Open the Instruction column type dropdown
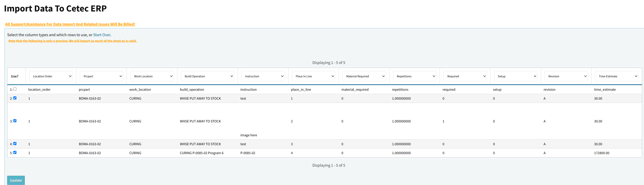This screenshot has width=644, height=185. [263, 76]
